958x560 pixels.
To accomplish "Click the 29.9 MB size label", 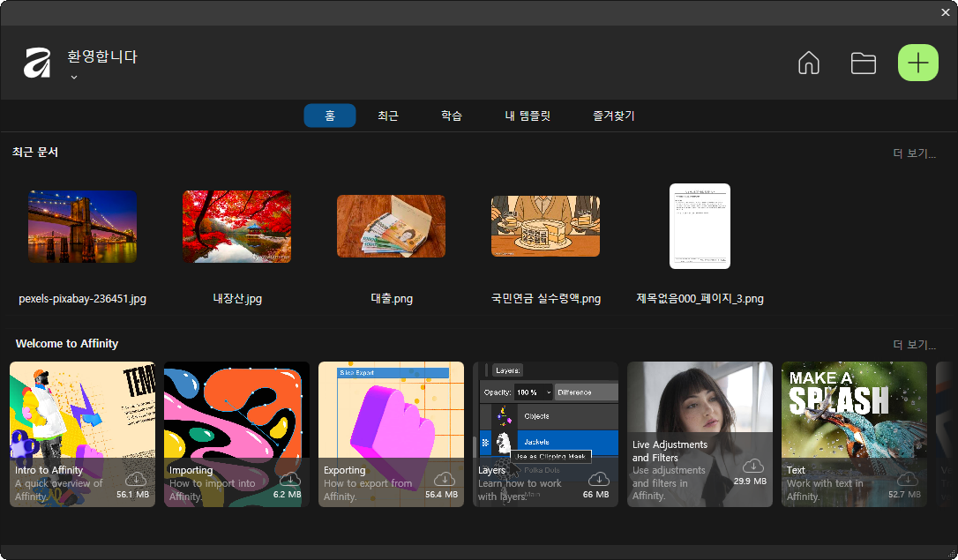I will (751, 482).
